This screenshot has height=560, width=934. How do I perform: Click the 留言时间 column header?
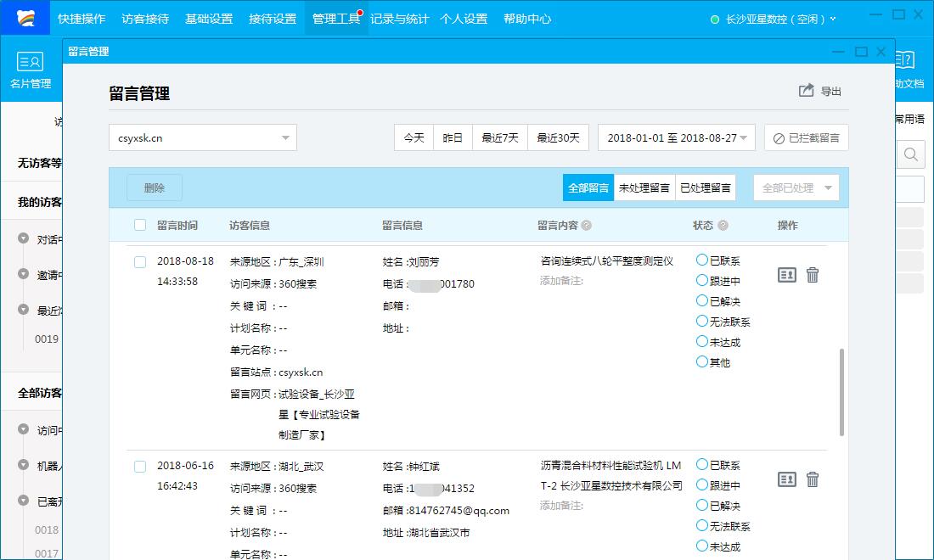[177, 225]
